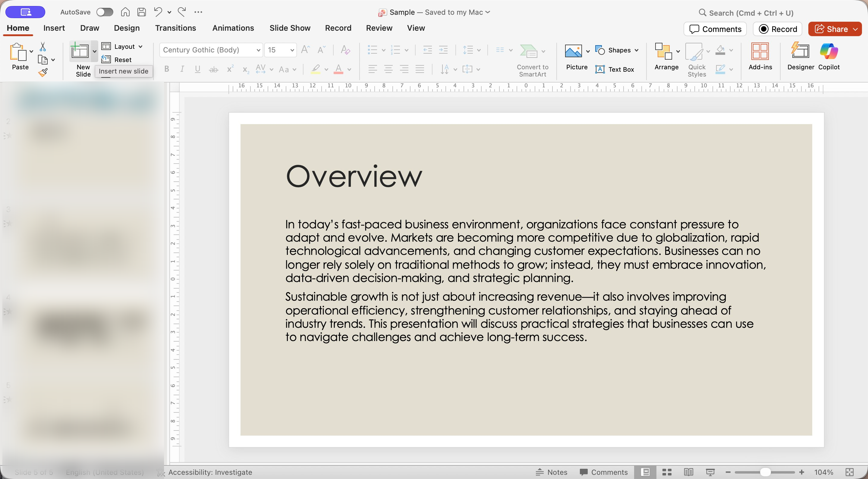Click Convert to SmartArt icon
The width and height of the screenshot is (868, 479).
(x=528, y=51)
